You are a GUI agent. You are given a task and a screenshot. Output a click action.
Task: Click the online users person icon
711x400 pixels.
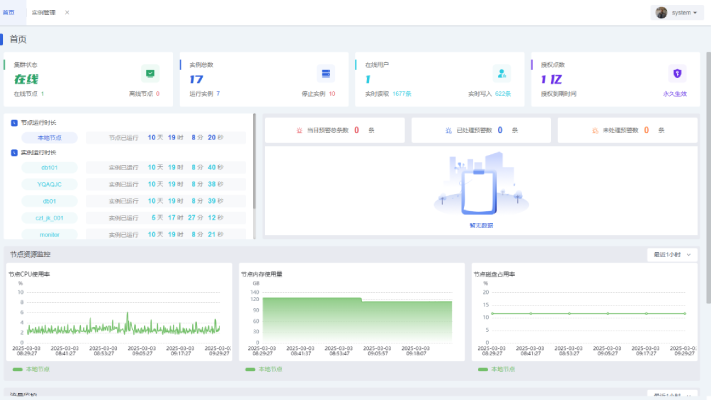(501, 73)
